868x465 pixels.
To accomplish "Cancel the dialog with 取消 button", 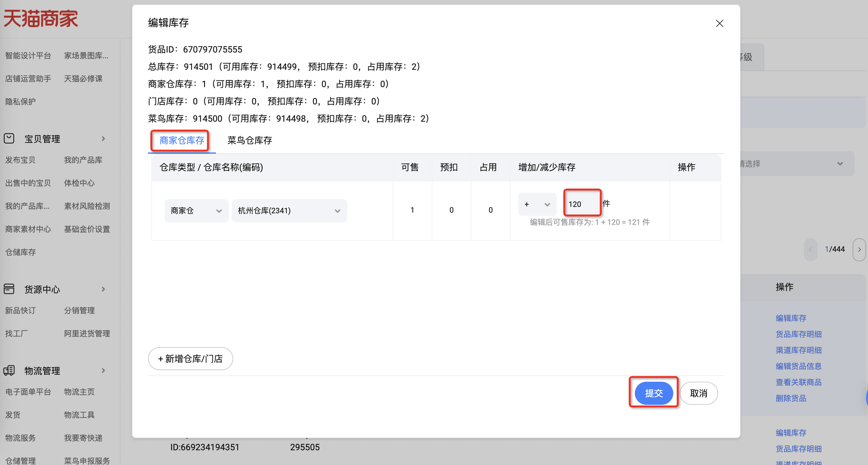I will 699,393.
